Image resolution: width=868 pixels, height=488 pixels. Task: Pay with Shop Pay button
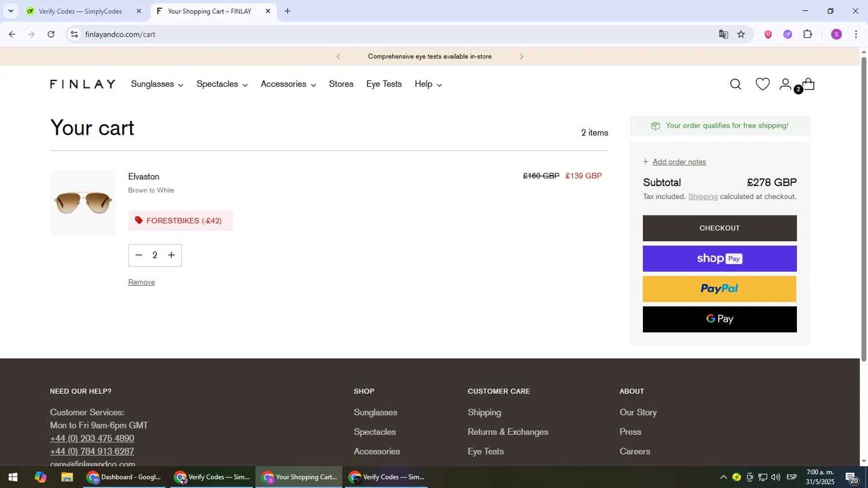[x=719, y=258]
